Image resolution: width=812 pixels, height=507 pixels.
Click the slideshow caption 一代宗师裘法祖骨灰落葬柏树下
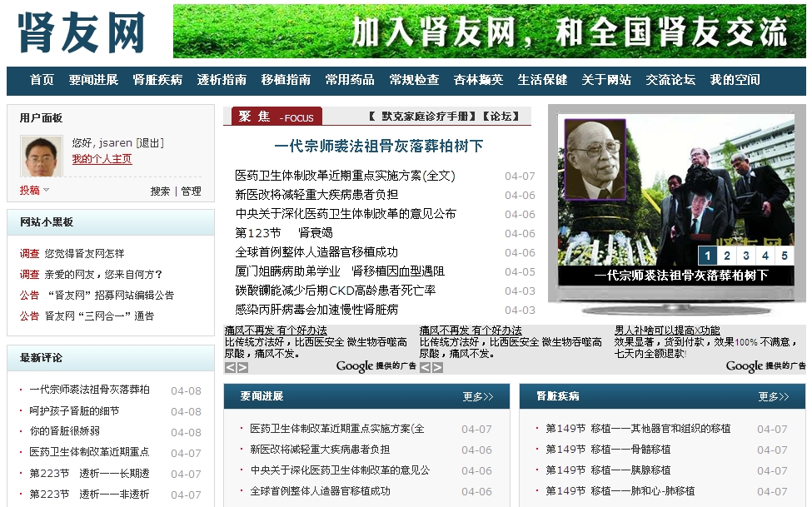coord(681,276)
